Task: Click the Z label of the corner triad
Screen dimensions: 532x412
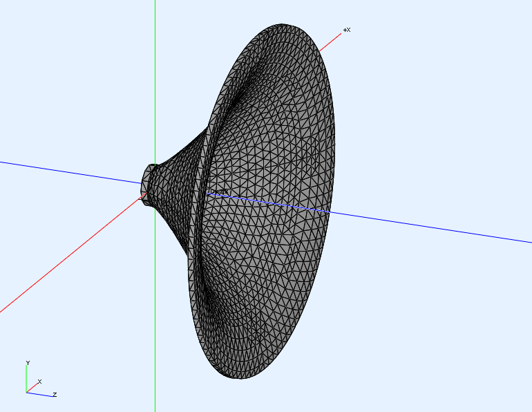Action: (x=55, y=395)
